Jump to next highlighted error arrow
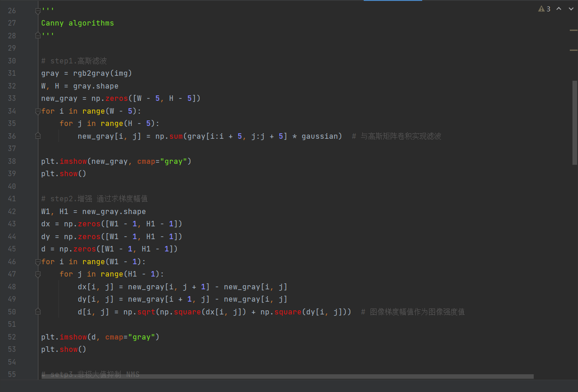This screenshot has width=578, height=392. [x=571, y=9]
